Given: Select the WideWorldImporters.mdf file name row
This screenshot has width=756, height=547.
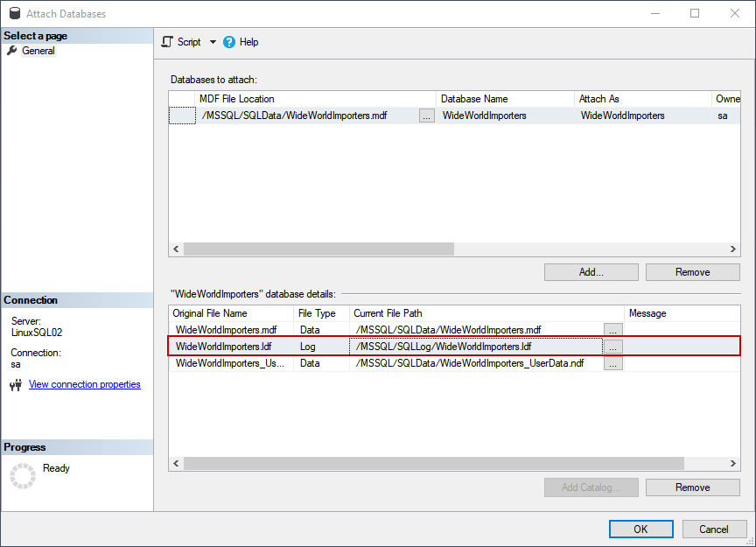Looking at the screenshot, I should (231, 330).
